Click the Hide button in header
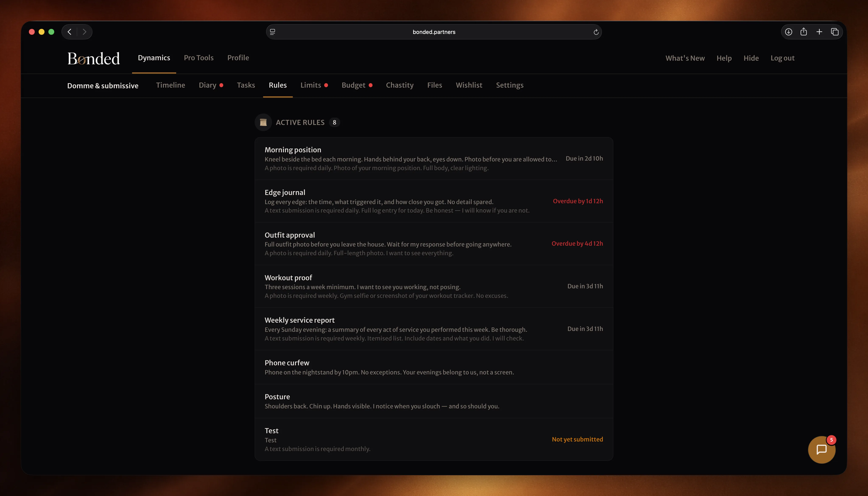This screenshot has height=496, width=868. pyautogui.click(x=751, y=58)
